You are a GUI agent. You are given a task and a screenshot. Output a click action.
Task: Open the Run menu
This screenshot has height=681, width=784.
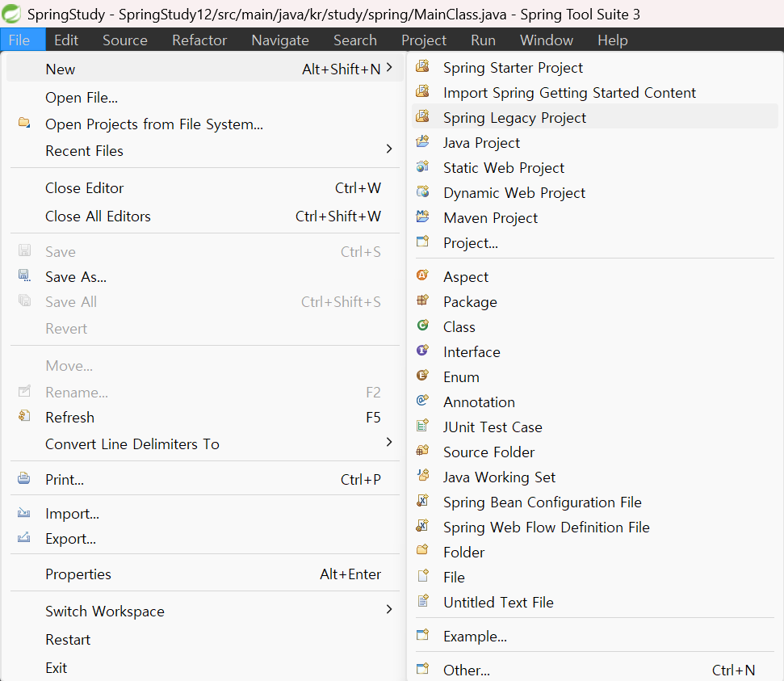point(483,40)
